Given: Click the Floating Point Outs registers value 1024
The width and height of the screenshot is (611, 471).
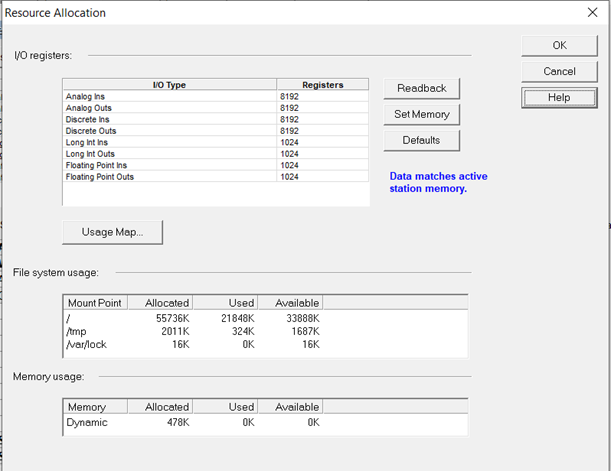Looking at the screenshot, I should coord(289,177).
